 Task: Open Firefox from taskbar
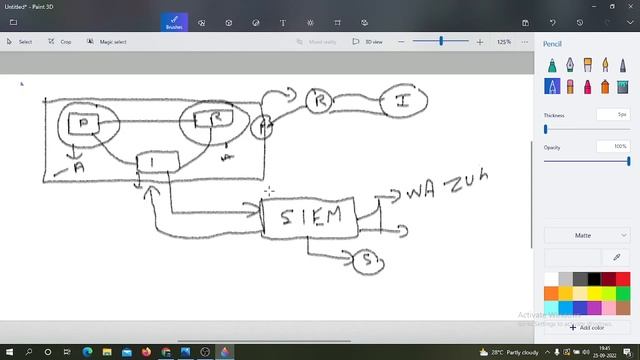[x=146, y=352]
